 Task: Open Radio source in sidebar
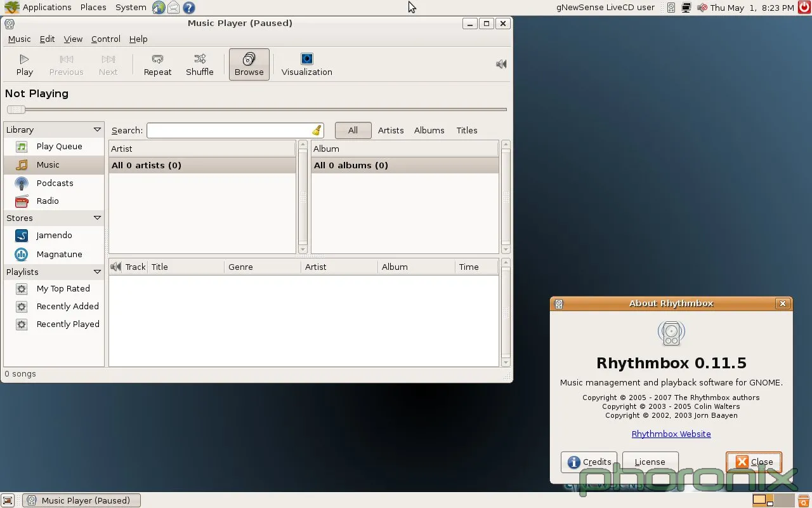48,201
